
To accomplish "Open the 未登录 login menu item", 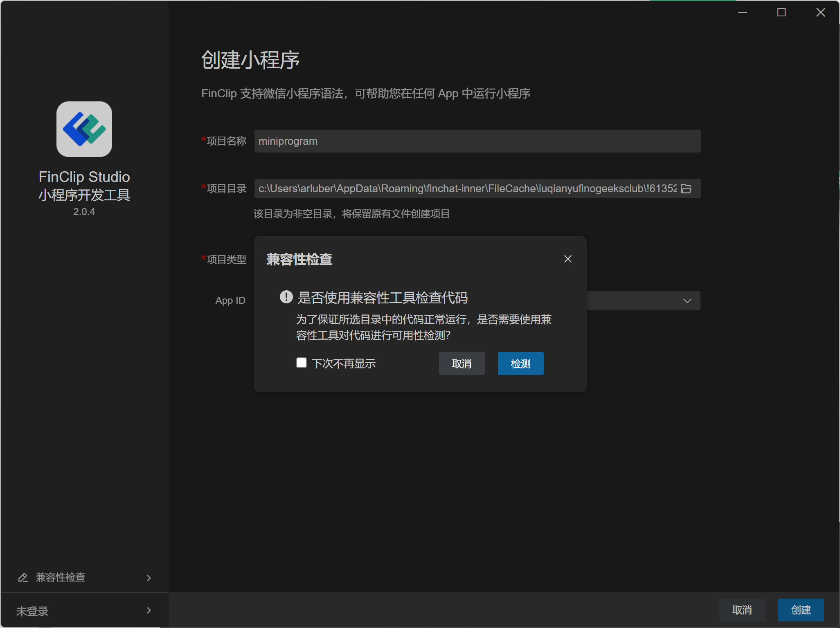I will (x=33, y=611).
